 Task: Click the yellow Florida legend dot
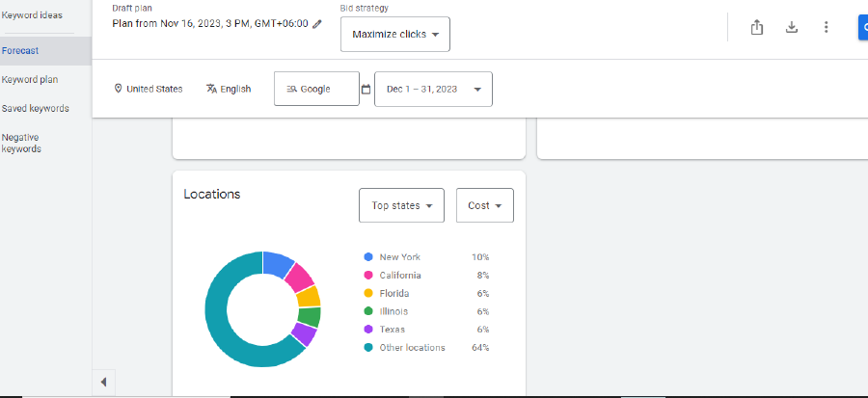(368, 294)
